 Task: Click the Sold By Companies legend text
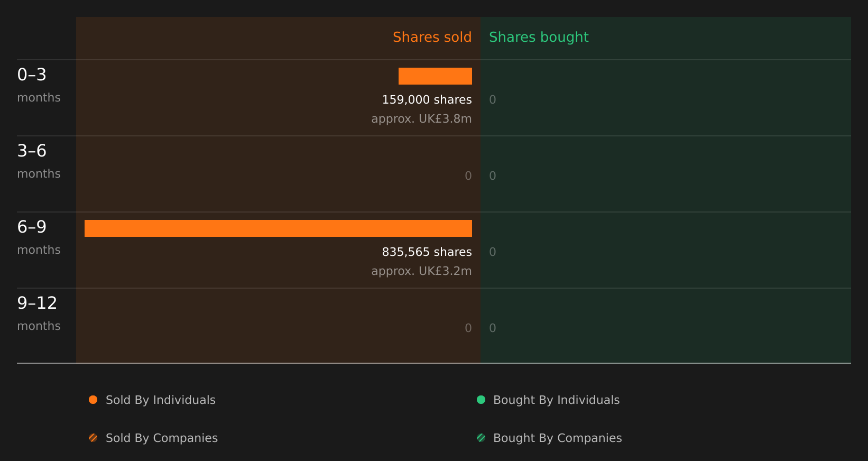(162, 438)
